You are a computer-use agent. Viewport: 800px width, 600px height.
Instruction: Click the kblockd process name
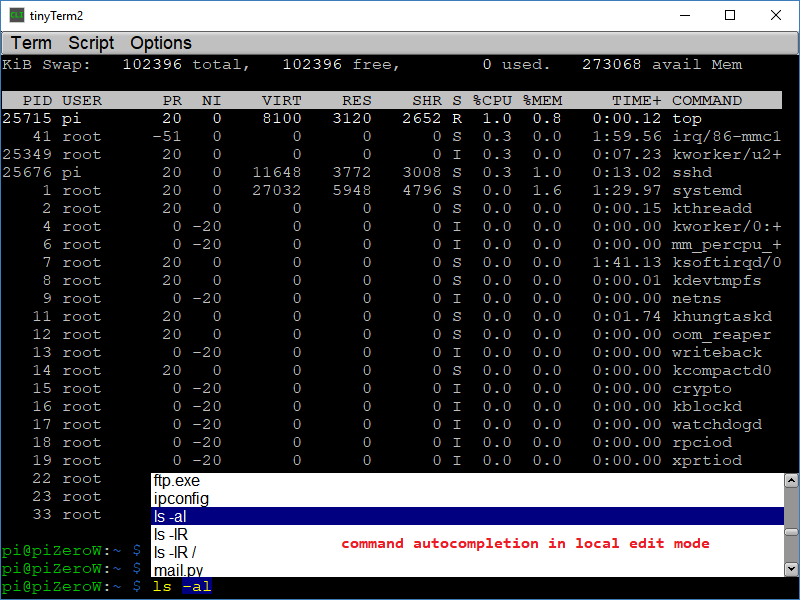tap(707, 407)
